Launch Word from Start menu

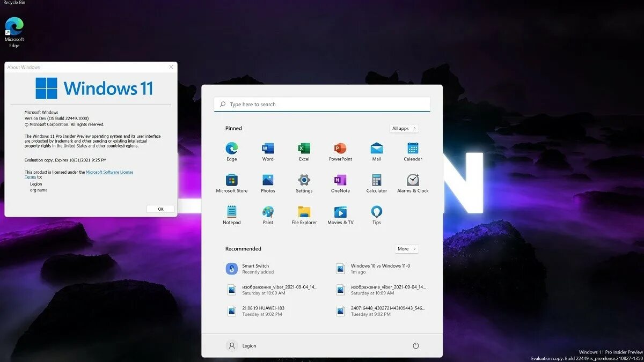268,152
